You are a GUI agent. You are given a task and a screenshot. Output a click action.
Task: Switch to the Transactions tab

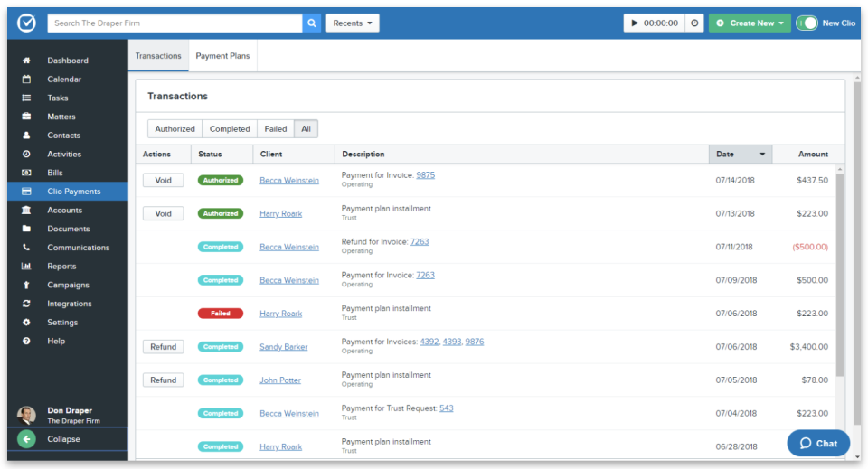[x=158, y=56]
